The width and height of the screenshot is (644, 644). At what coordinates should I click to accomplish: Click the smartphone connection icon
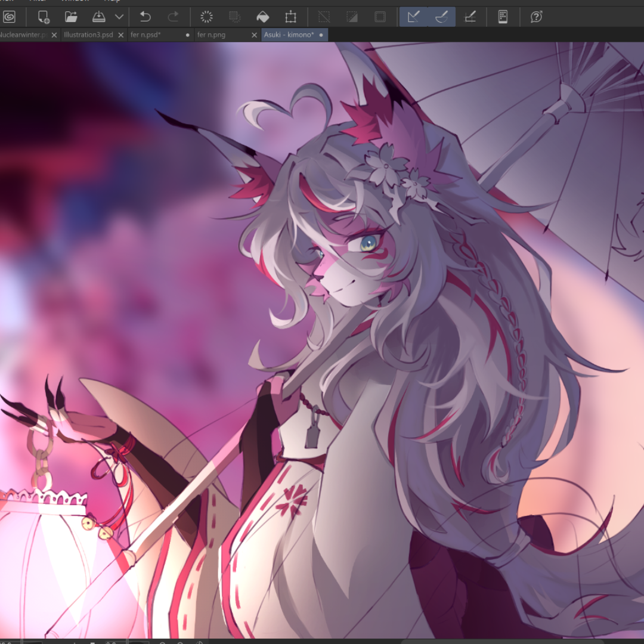click(x=503, y=17)
